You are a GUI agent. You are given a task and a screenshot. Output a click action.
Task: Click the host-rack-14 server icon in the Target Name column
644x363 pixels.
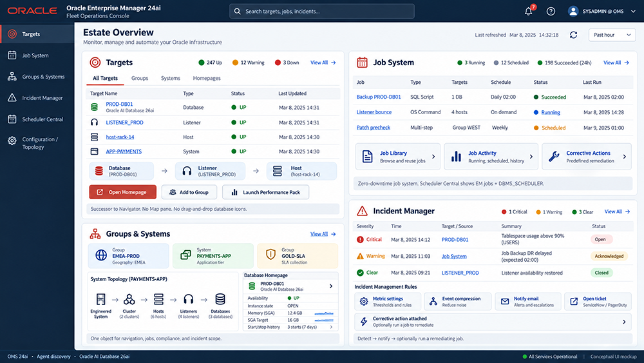pyautogui.click(x=95, y=137)
